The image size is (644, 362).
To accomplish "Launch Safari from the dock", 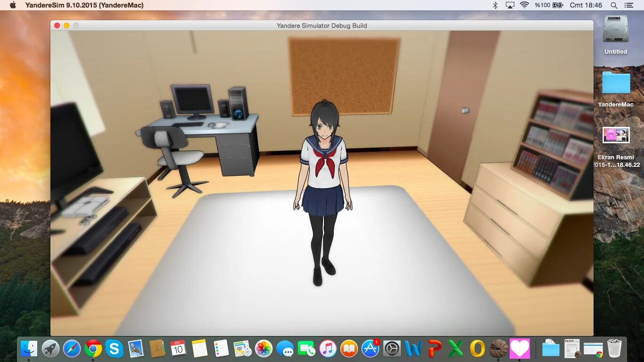I will pos(72,349).
